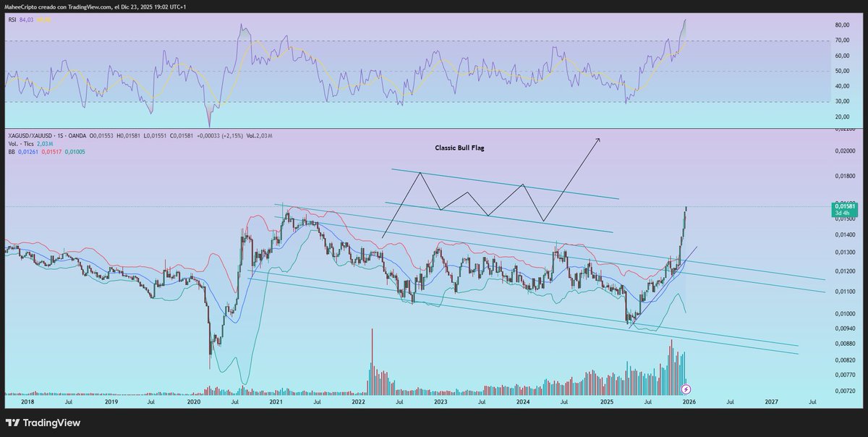Image resolution: width=868 pixels, height=437 pixels.
Task: Click the green current price label with countdown
Action: pos(846,209)
